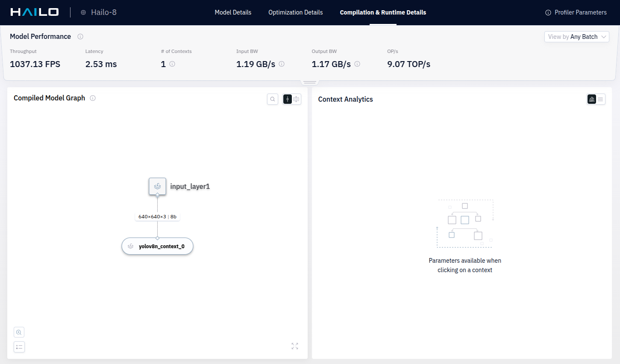620x364 pixels.
Task: Switch graph to horizontal layout view
Action: [x=296, y=99]
